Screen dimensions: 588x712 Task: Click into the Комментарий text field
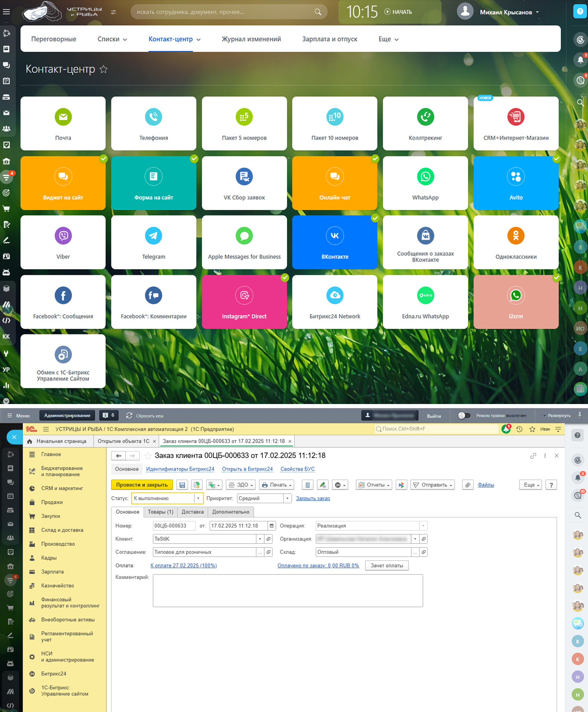pyautogui.click(x=288, y=590)
